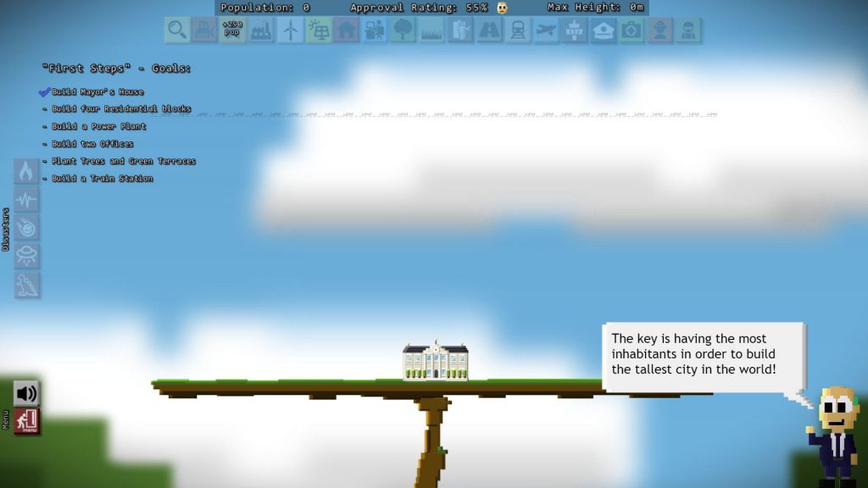Start the UFO invasion disaster
This screenshot has width=868, height=488.
[26, 255]
